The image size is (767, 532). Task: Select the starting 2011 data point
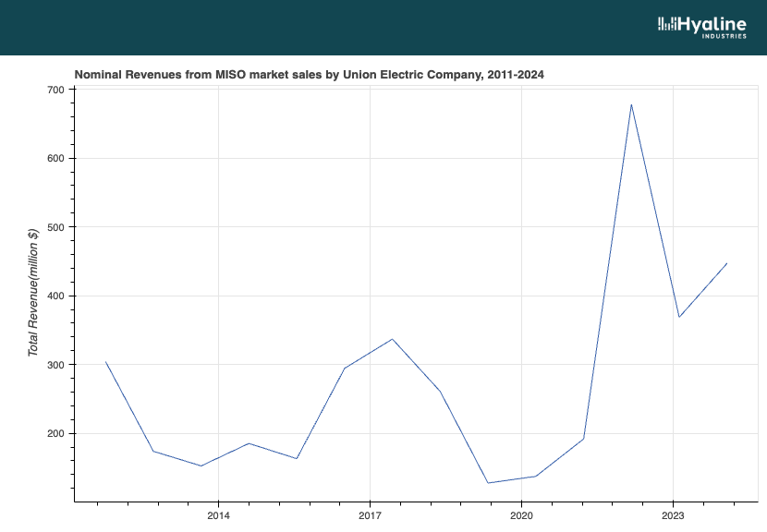[x=106, y=361]
